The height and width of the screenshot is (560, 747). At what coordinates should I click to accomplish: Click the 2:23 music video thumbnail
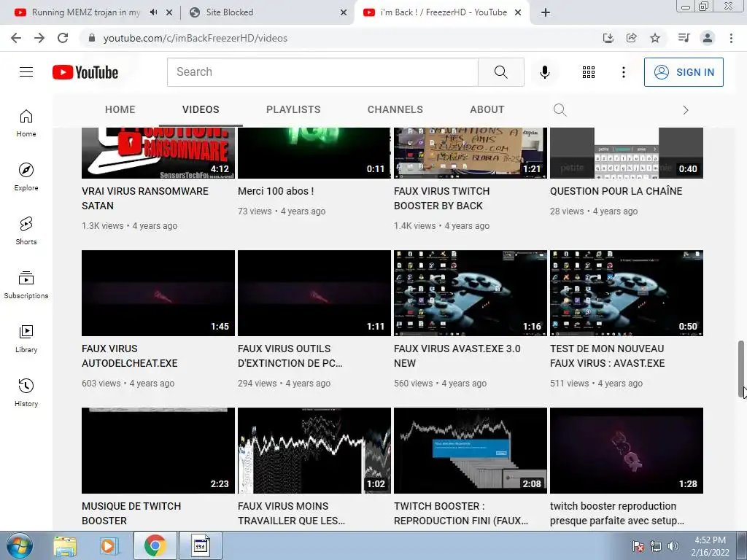point(158,451)
